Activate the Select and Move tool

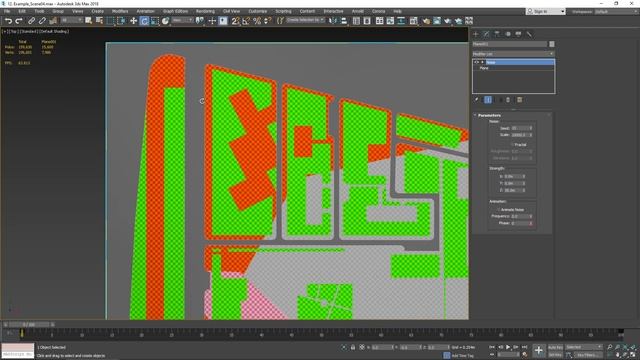coord(133,21)
